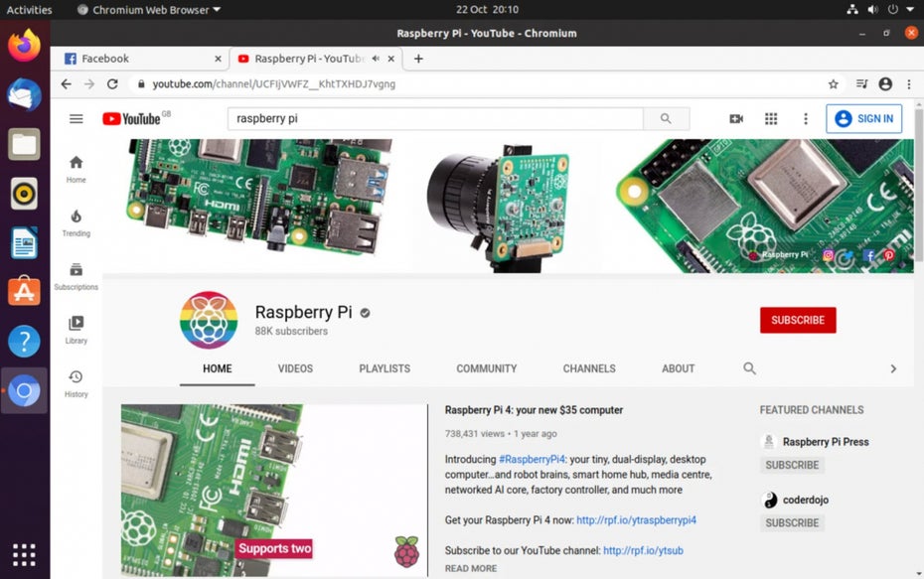
Task: Open the rpf.io/ytsub link
Action: [x=644, y=551]
